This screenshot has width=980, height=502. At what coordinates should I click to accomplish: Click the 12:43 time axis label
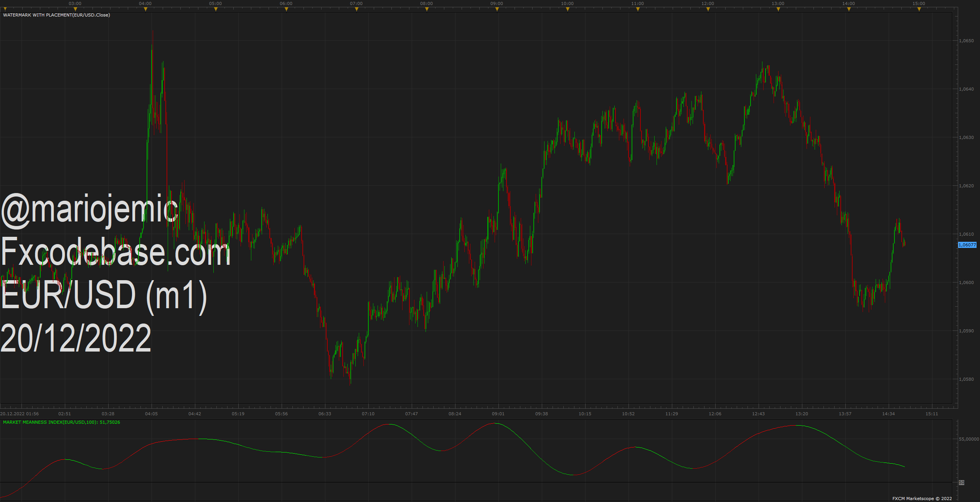click(x=758, y=414)
